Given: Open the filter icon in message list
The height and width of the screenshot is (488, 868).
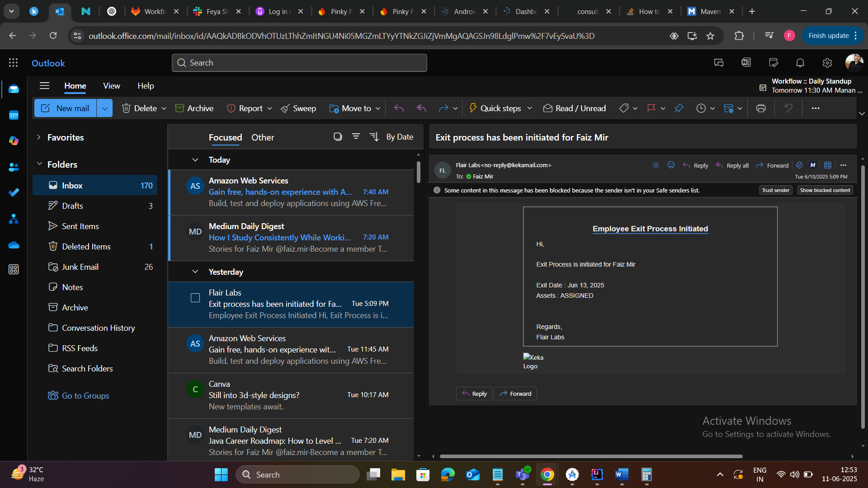Looking at the screenshot, I should point(356,136).
